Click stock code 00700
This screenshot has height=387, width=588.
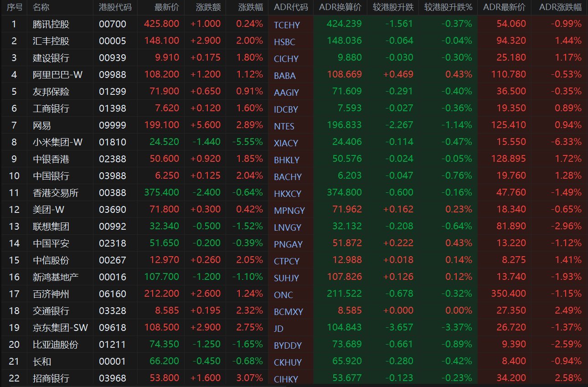coord(113,24)
